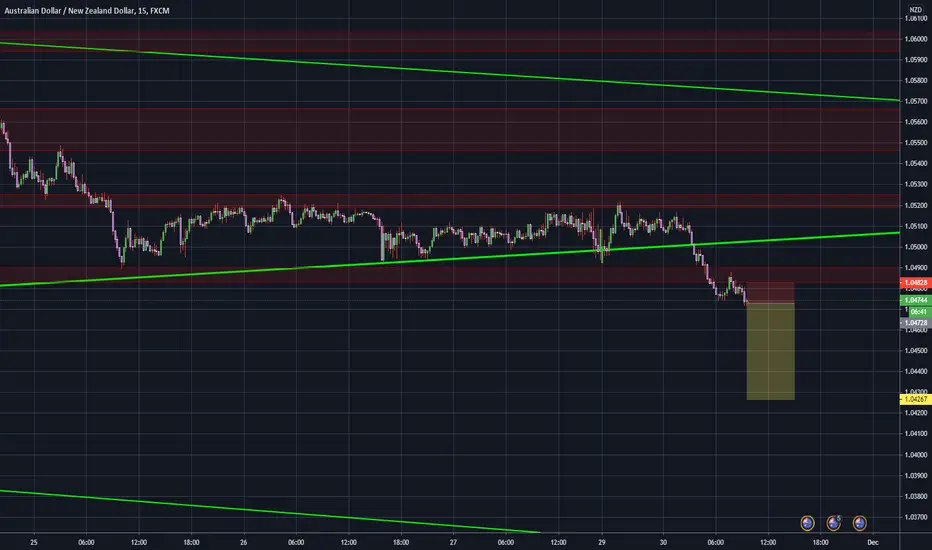This screenshot has height=550, width=932.
Task: Click the 1.04000 price scale label
Action: point(915,455)
